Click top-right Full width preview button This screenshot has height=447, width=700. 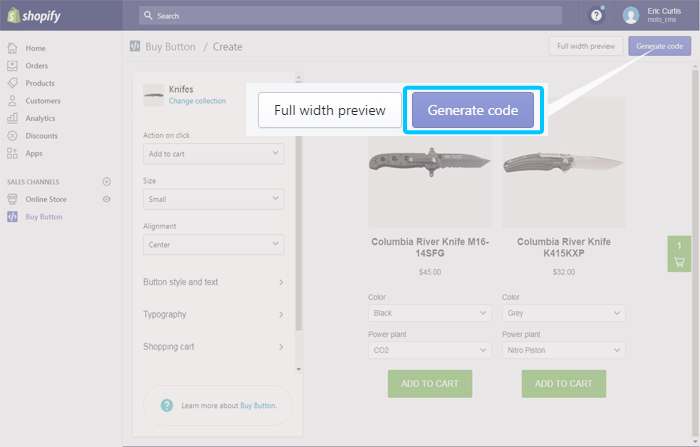586,46
